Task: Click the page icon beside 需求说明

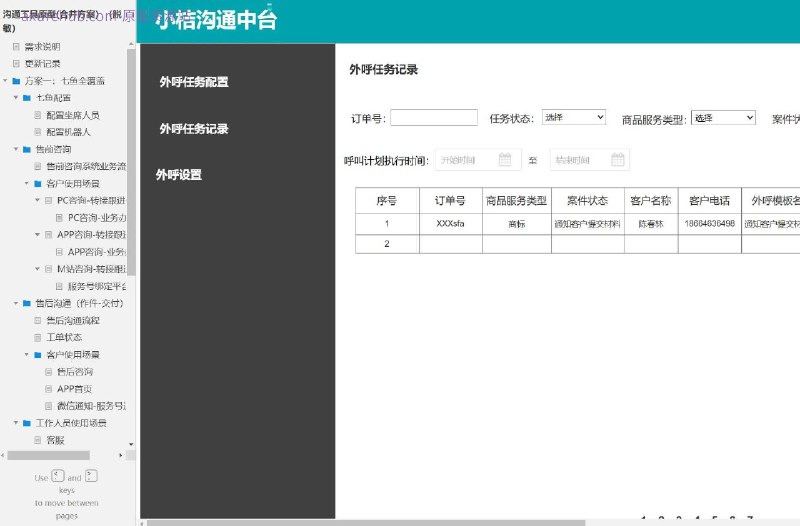Action: [16, 46]
